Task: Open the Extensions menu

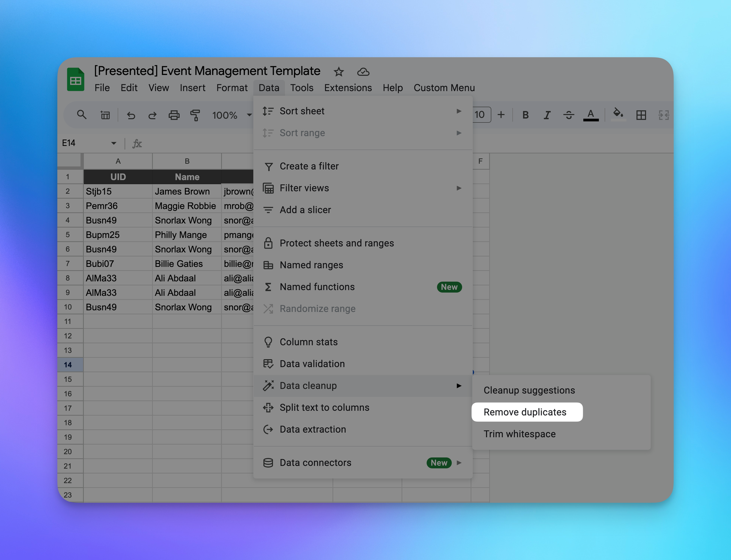Action: click(348, 88)
